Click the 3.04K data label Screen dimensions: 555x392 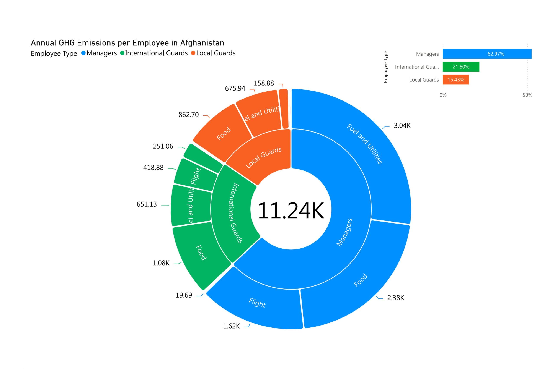tap(402, 126)
